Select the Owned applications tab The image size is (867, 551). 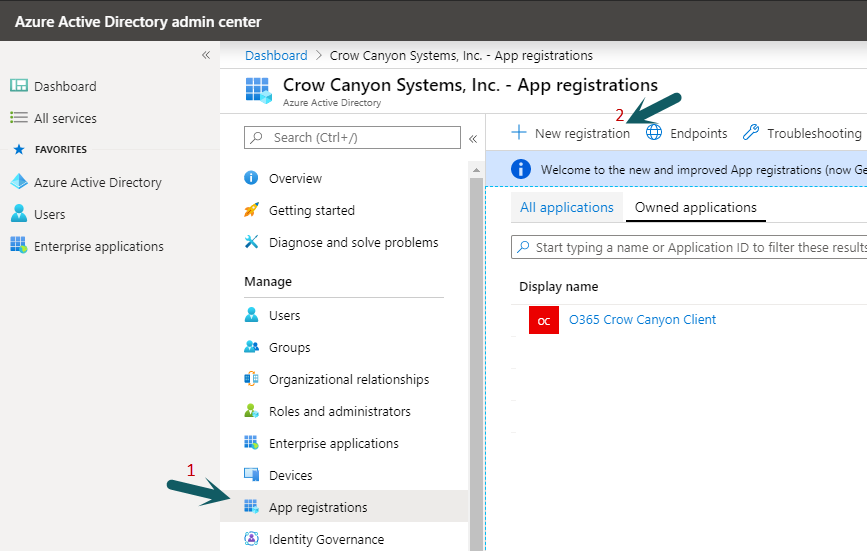(695, 208)
